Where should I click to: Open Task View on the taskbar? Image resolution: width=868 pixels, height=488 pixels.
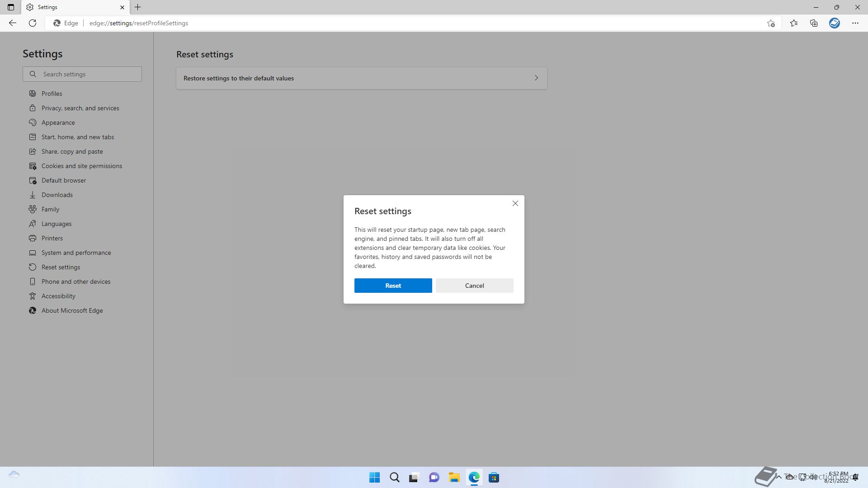[x=414, y=478]
